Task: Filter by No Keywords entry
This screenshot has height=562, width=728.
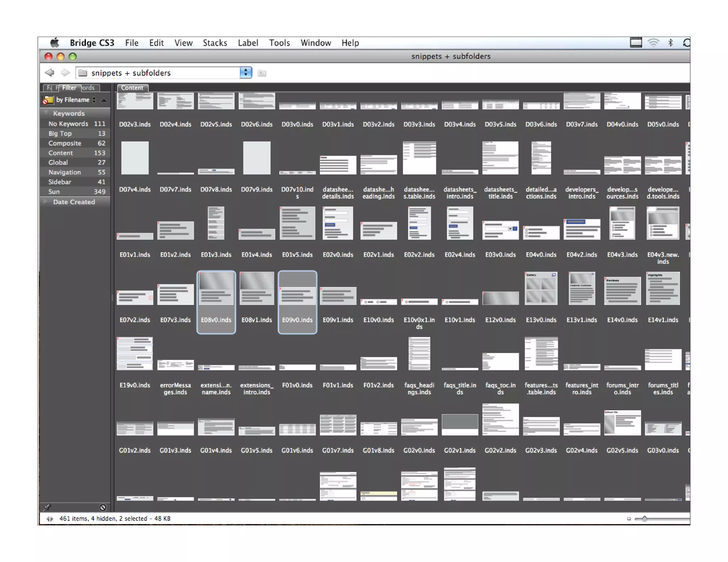Action: point(68,124)
